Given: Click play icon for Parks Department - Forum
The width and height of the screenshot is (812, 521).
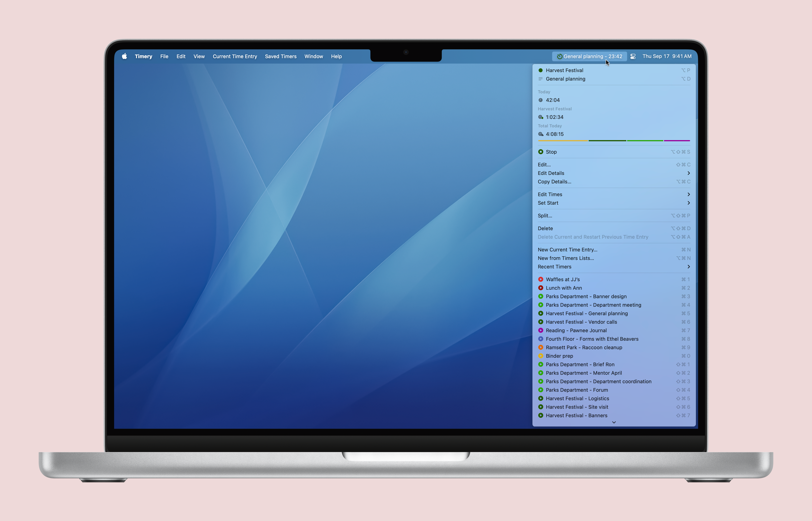Looking at the screenshot, I should tap(540, 390).
